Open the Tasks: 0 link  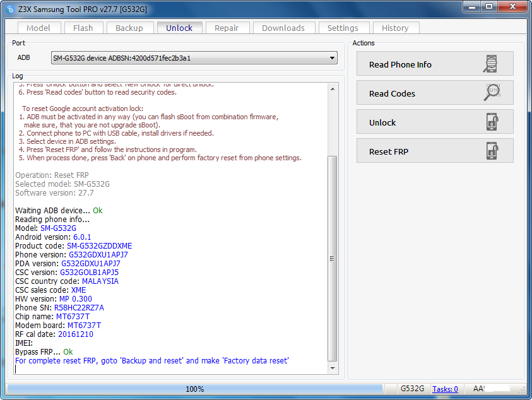click(445, 389)
